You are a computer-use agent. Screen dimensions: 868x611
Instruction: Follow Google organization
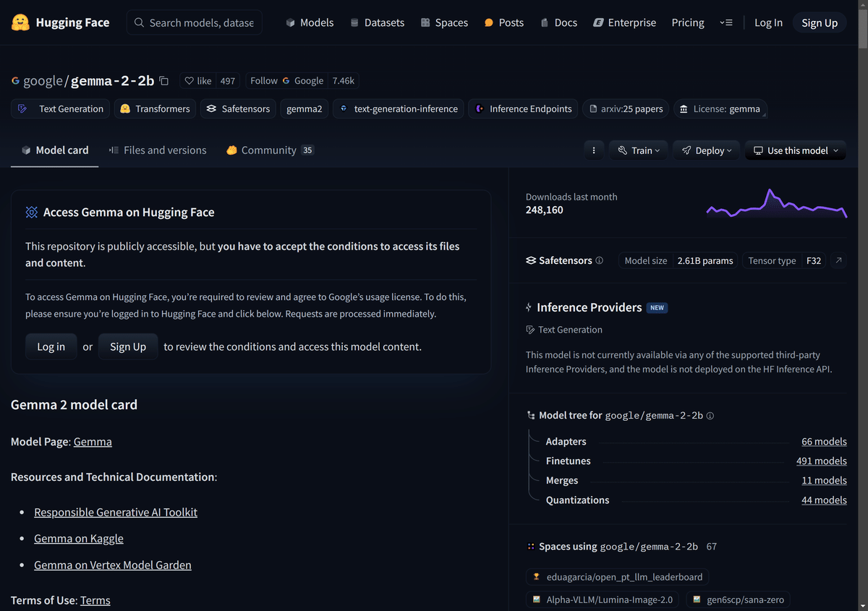(x=286, y=81)
